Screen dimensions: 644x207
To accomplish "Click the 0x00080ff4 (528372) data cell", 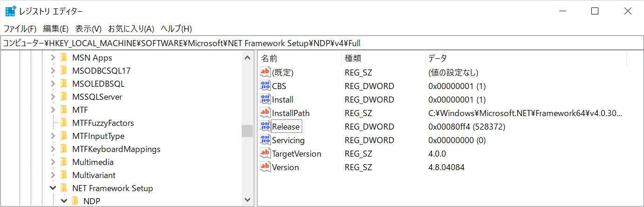I will [467, 127].
